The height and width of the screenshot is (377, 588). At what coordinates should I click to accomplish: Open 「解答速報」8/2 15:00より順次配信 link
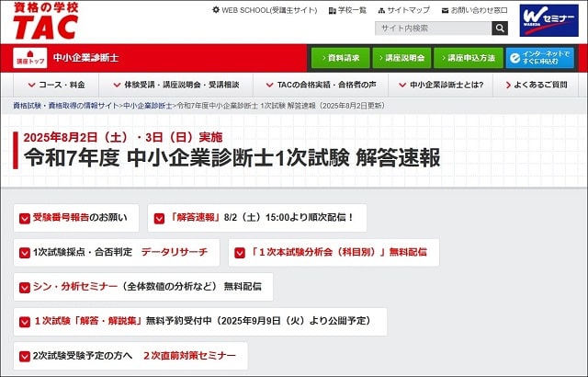tap(257, 218)
